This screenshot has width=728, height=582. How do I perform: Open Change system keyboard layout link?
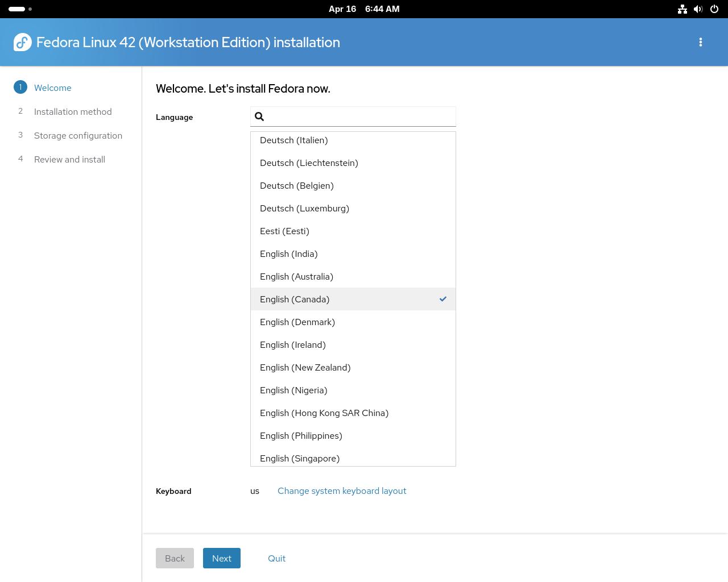tap(342, 490)
